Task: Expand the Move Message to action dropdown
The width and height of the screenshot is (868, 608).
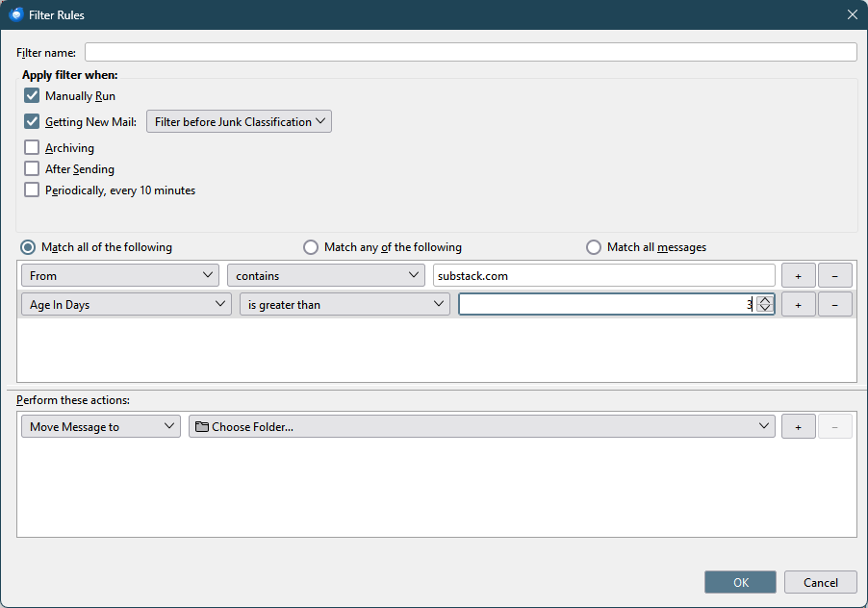Action: (100, 426)
